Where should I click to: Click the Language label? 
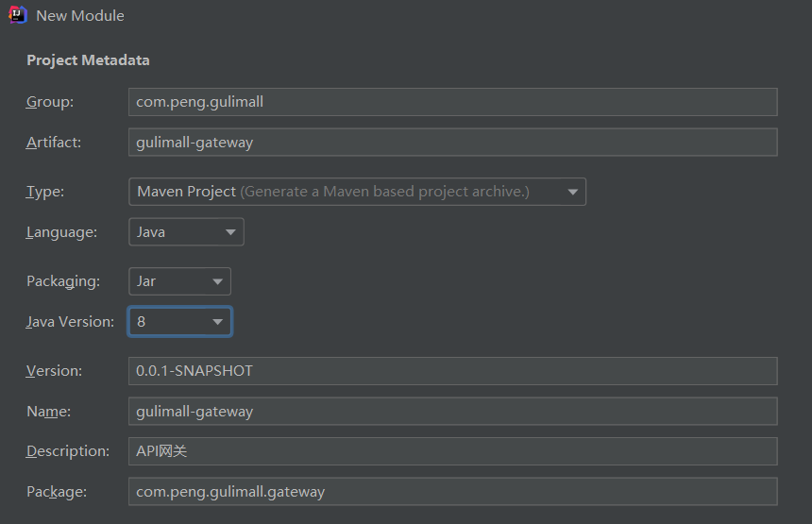pyautogui.click(x=61, y=232)
